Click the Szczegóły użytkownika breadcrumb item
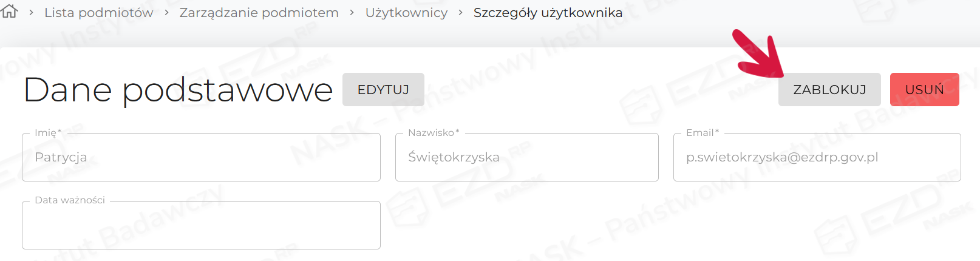 click(x=548, y=13)
